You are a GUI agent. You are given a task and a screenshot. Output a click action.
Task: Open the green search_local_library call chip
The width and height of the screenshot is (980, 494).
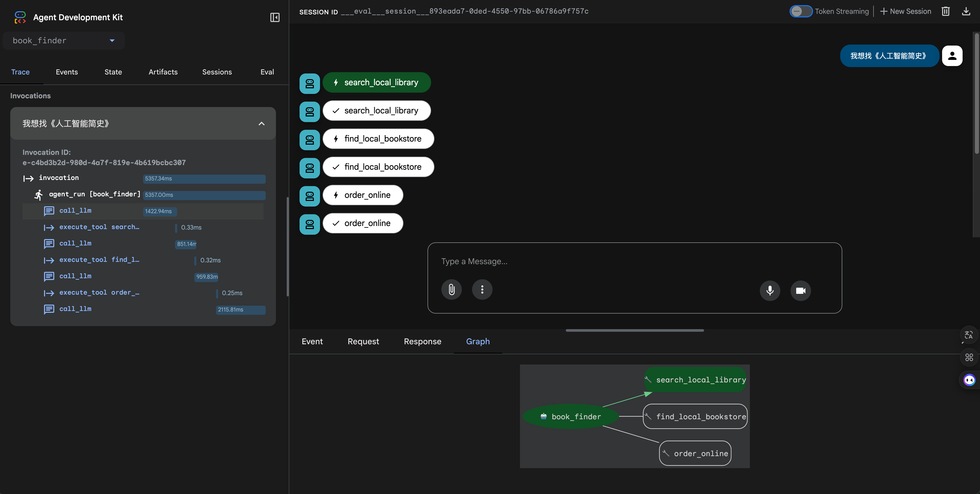click(x=377, y=82)
